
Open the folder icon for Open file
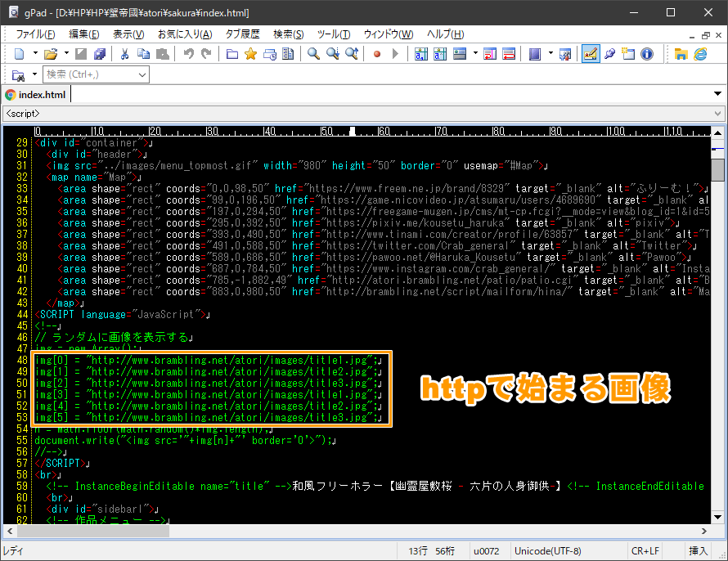pyautogui.click(x=51, y=54)
